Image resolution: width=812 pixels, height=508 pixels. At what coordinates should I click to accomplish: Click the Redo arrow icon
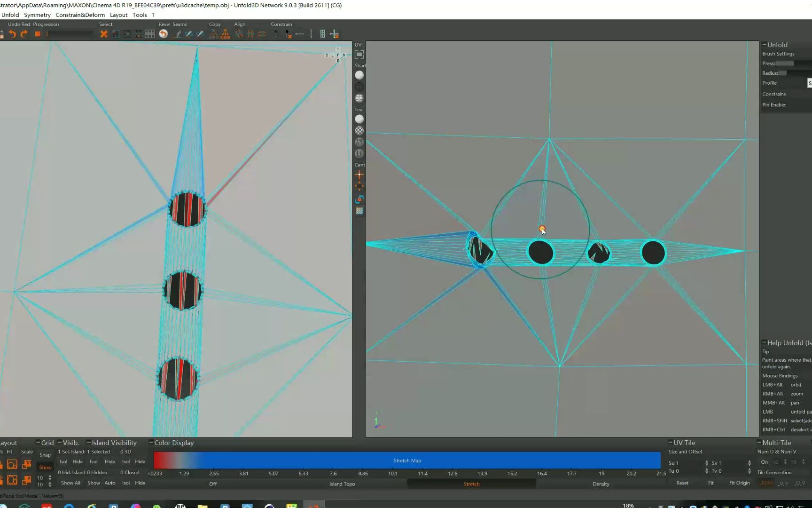(24, 34)
